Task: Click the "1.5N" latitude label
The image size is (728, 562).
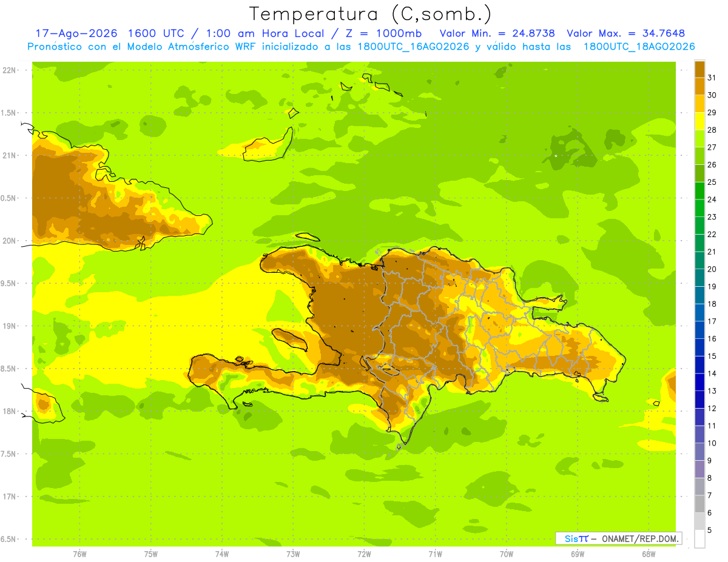Action: point(8,113)
